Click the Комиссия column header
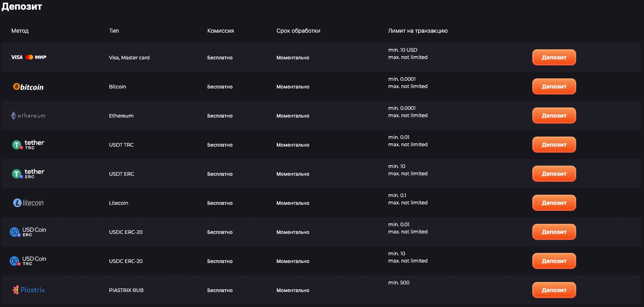 (x=220, y=31)
